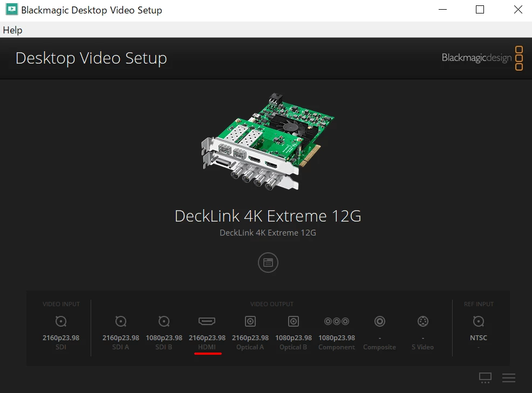Click the REF INPUT section heading
The image size is (532, 393).
point(479,304)
